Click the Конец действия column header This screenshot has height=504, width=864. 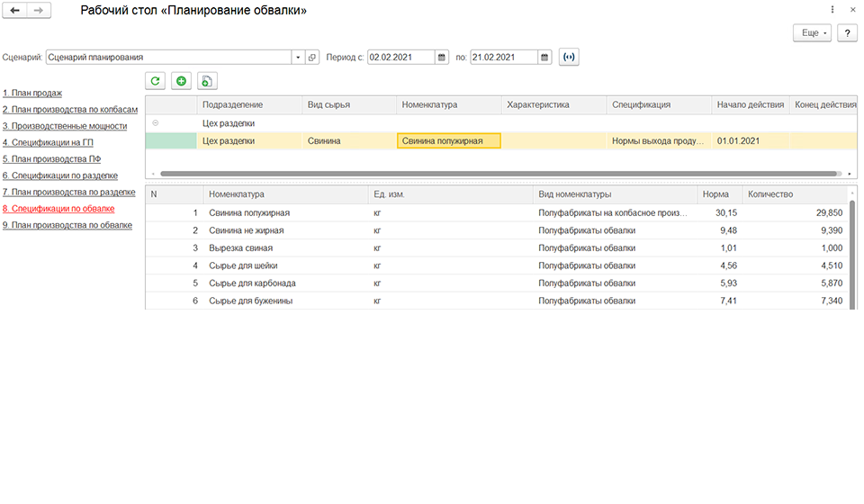coord(825,104)
